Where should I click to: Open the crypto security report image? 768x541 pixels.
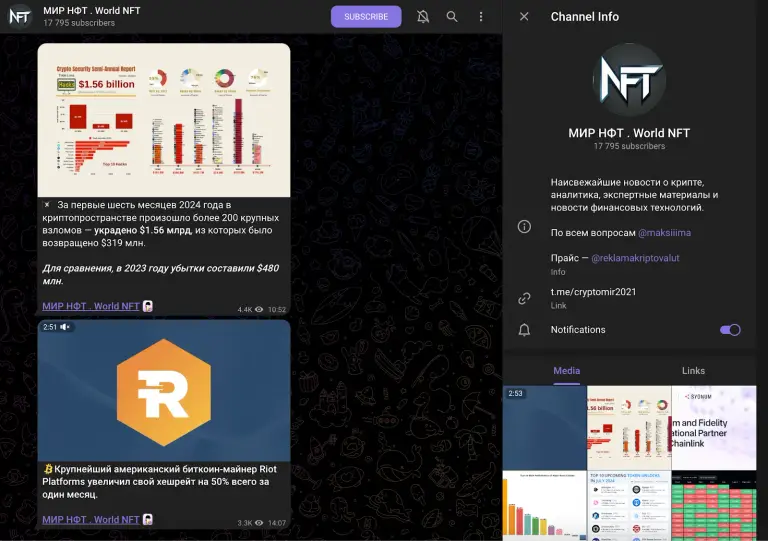click(164, 120)
